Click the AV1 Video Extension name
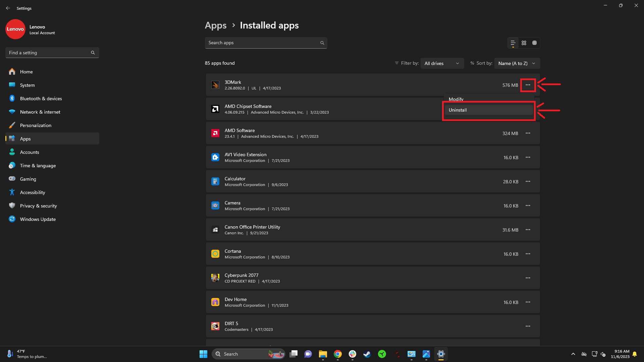Viewport: 644px width, 362px height. tap(246, 155)
